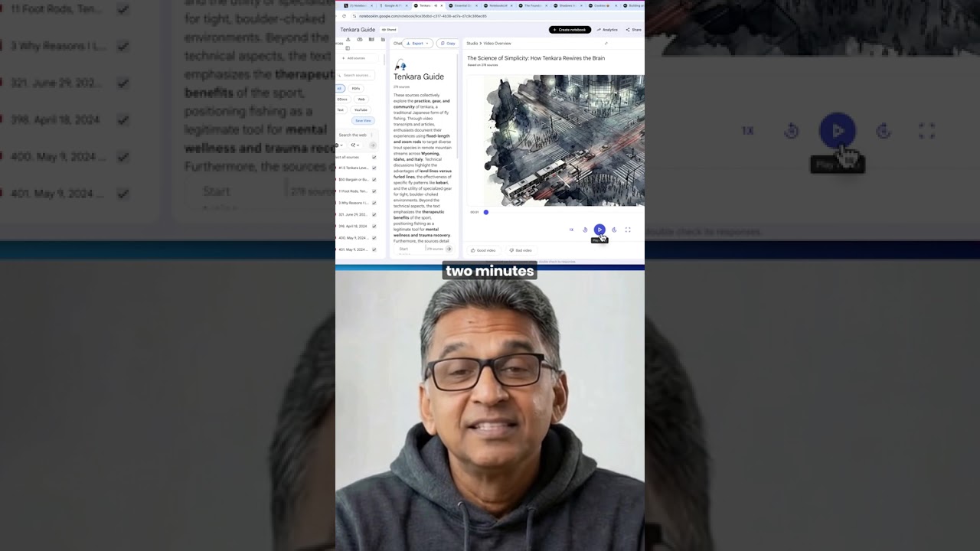Go back to Studio breadcrumb
The image size is (980, 551).
click(472, 44)
